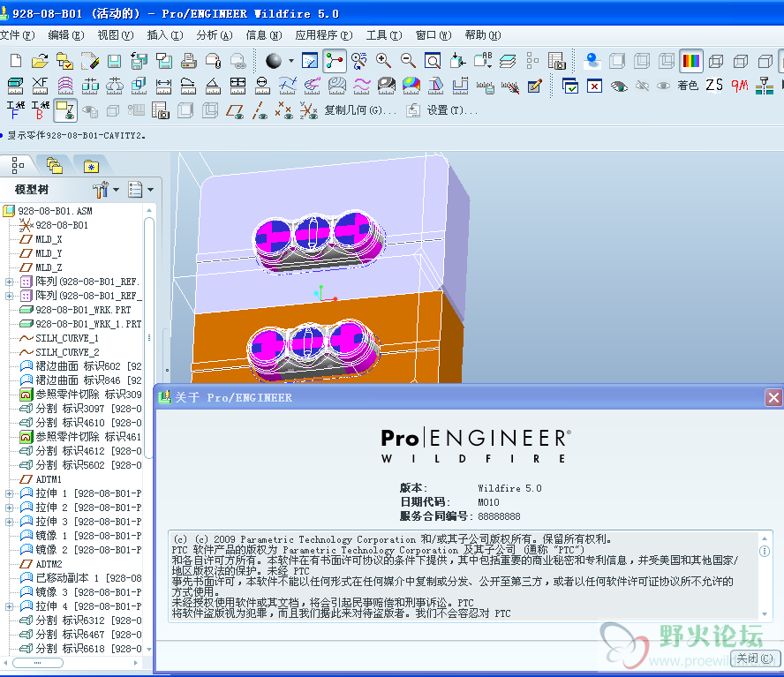This screenshot has height=677, width=784.
Task: Print using the printer toolbar icon
Action: point(189,61)
